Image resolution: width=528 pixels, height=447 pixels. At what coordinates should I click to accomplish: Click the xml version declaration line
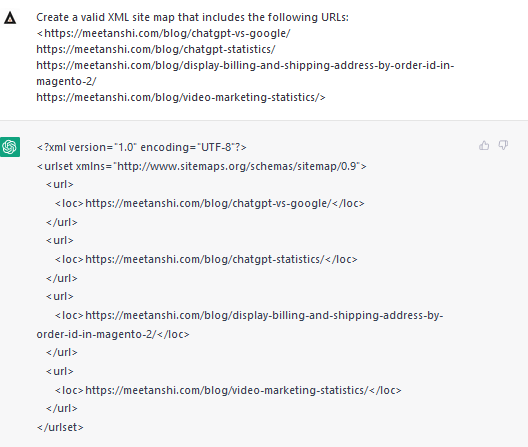(141, 147)
